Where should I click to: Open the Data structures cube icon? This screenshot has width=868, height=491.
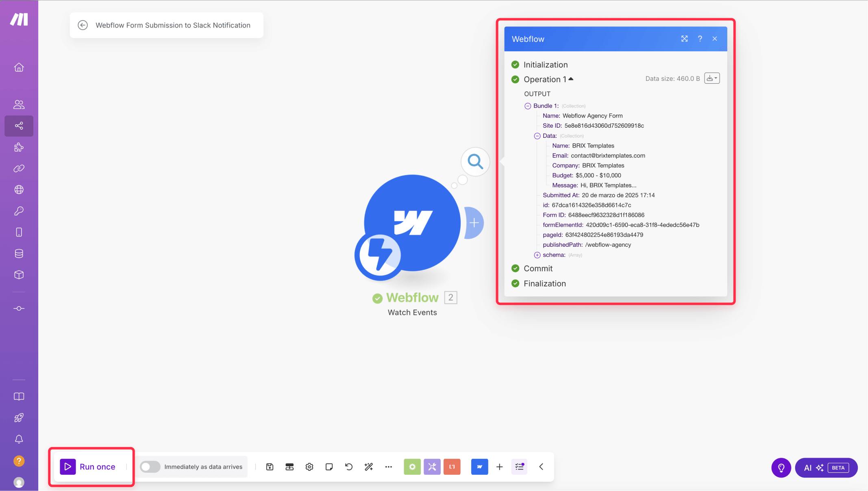coord(19,275)
